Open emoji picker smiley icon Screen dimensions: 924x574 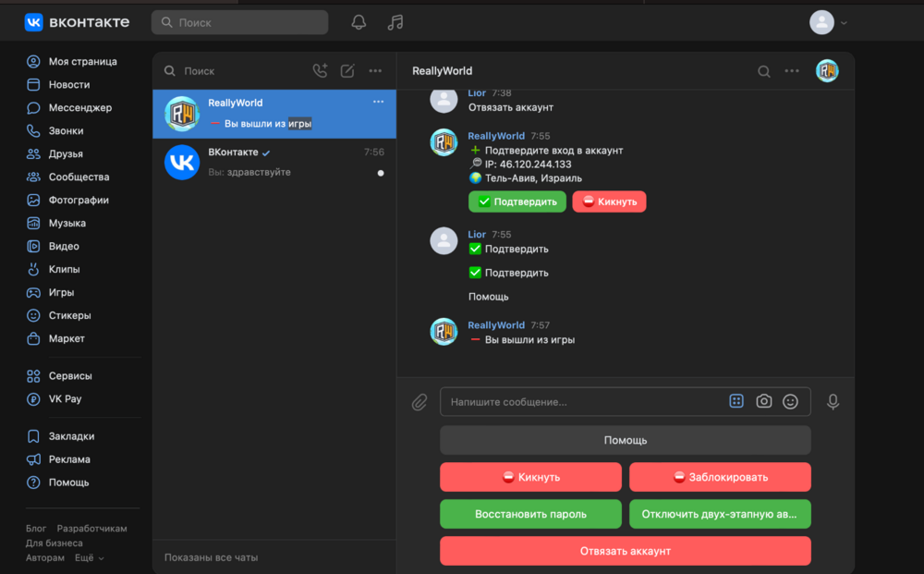790,401
